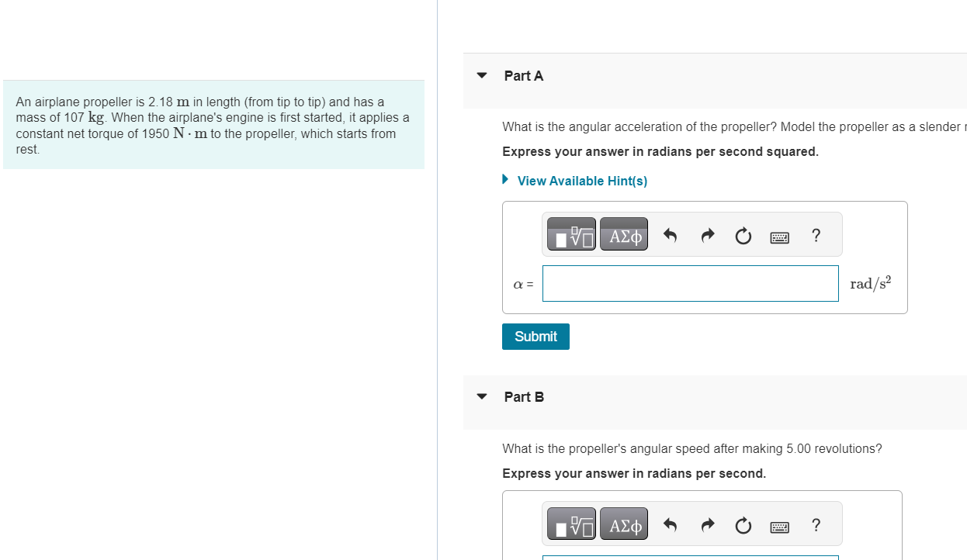The height and width of the screenshot is (560, 967).
Task: Click the help question mark in Part A toolbar
Action: tap(816, 235)
